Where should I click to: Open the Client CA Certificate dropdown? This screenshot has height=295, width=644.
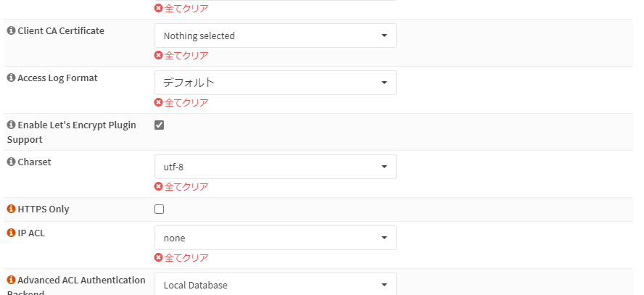(275, 36)
